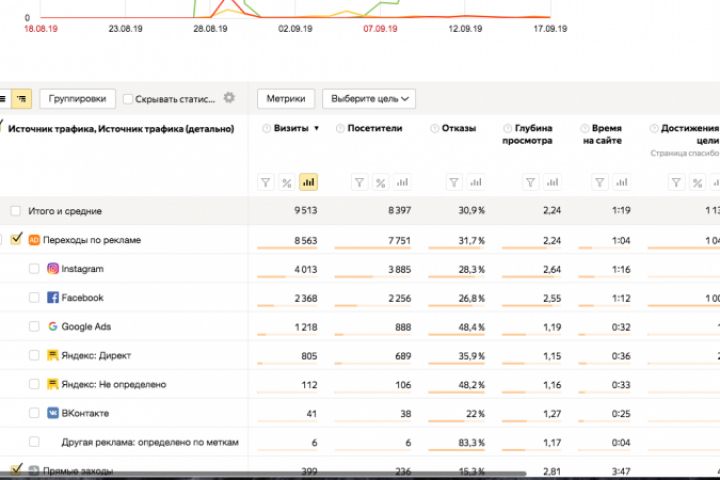The image size is (720, 480).
Task: Click the filter icon under Время на сайте
Action: (x=597, y=182)
